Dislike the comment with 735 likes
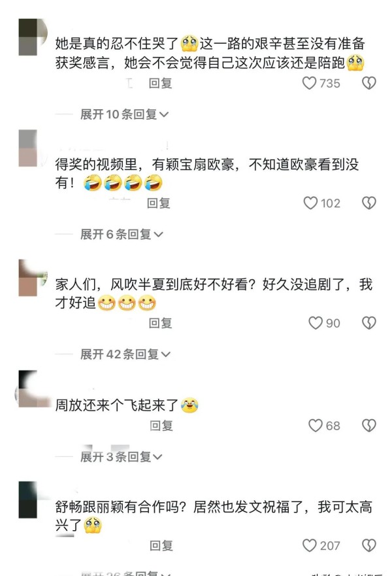 pos(369,83)
